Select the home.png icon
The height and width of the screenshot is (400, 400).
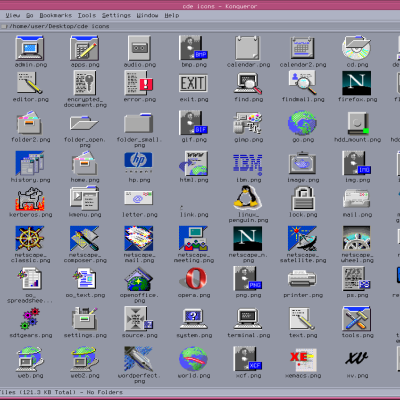tap(84, 163)
